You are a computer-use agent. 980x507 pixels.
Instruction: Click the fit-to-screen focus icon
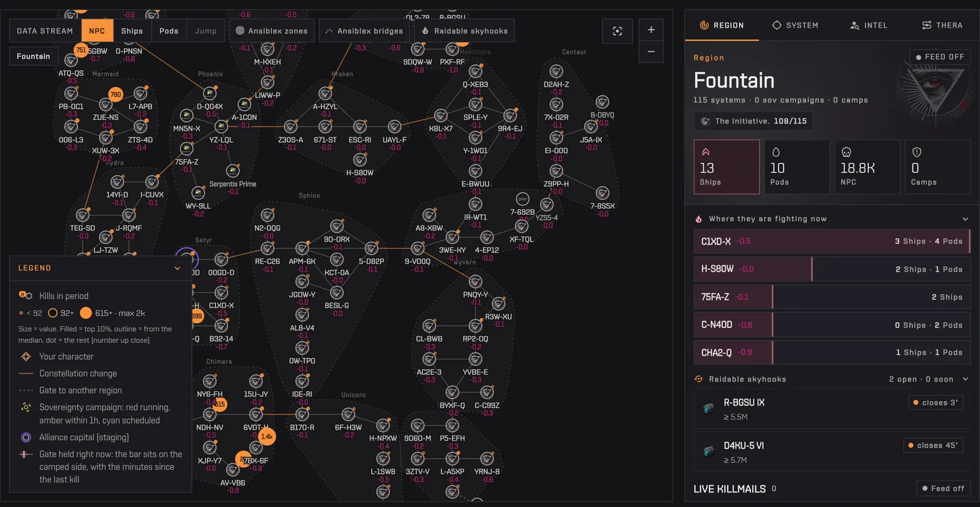[x=617, y=31]
